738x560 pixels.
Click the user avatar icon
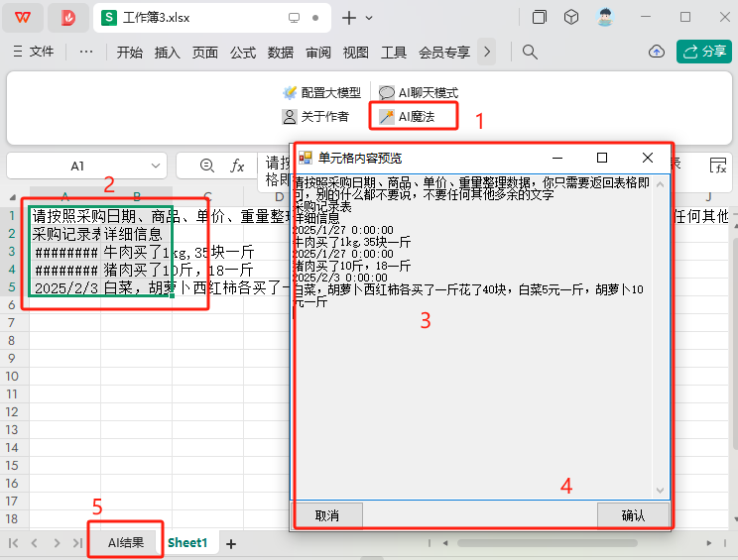(x=605, y=18)
